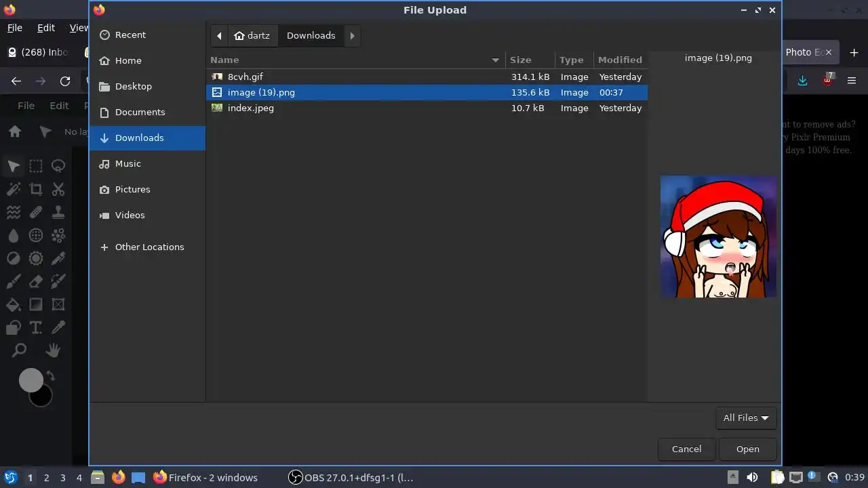This screenshot has height=488, width=868.
Task: Open Pixlr File menu
Action: click(x=26, y=105)
